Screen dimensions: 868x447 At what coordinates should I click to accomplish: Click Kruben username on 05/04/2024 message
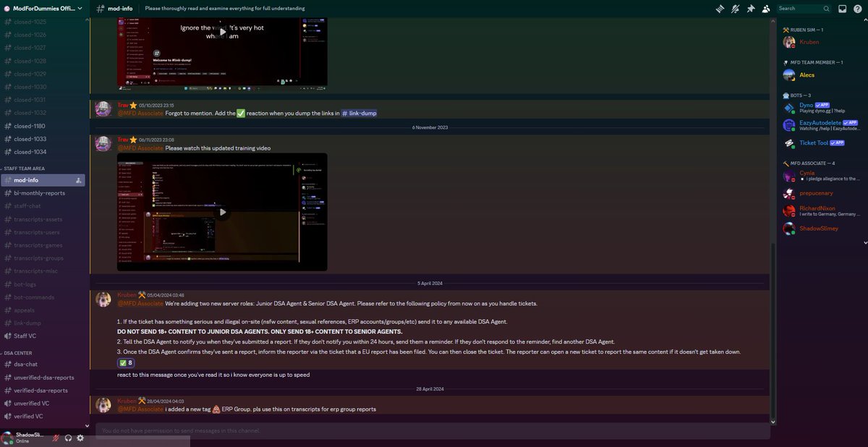(127, 295)
